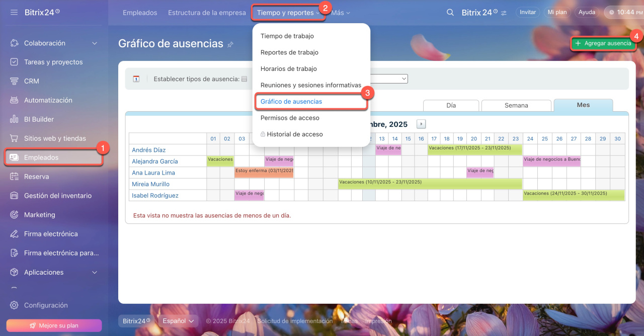Pin the Gráfico de ausencias page

click(230, 44)
